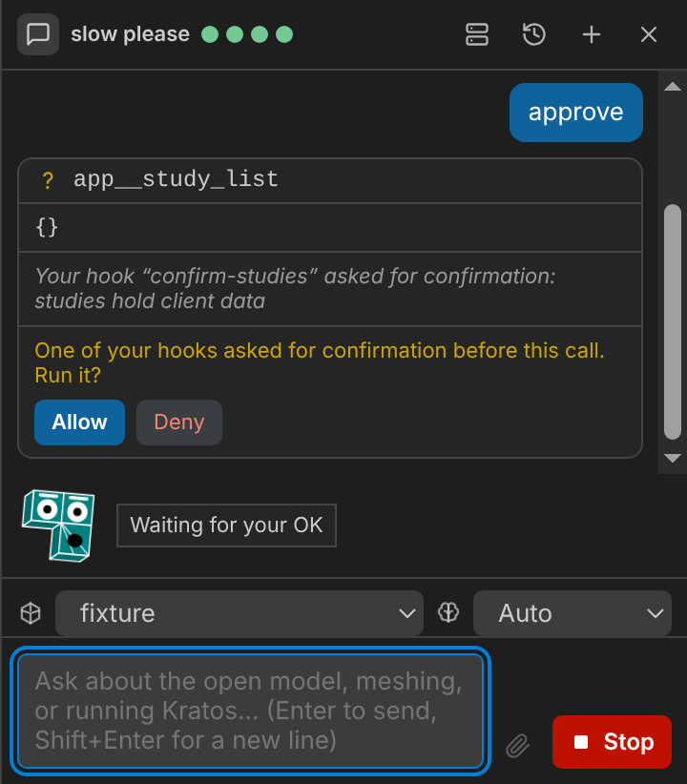This screenshot has height=784, width=687.
Task: Open the fixture model dropdown
Action: tap(239, 613)
